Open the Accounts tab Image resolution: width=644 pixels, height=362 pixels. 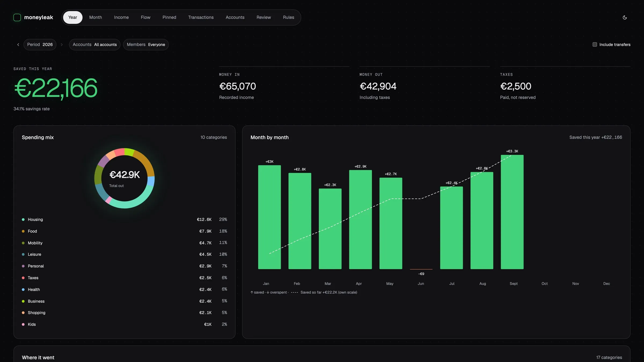tap(235, 17)
